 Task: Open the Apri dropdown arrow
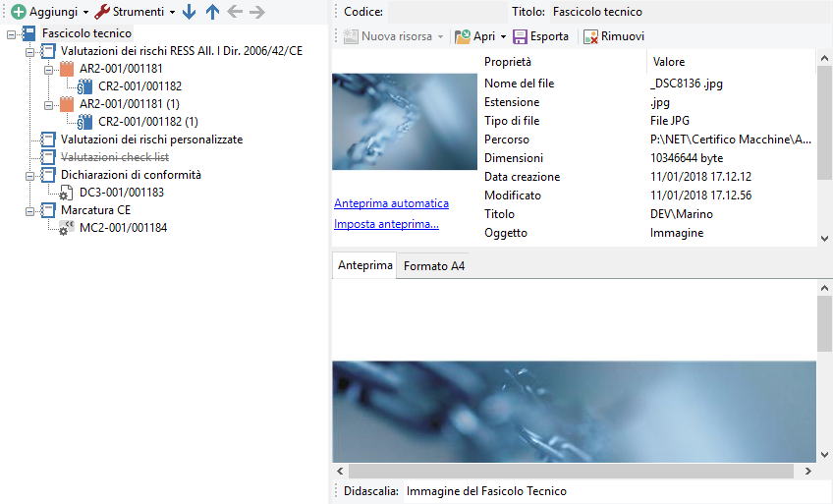503,36
